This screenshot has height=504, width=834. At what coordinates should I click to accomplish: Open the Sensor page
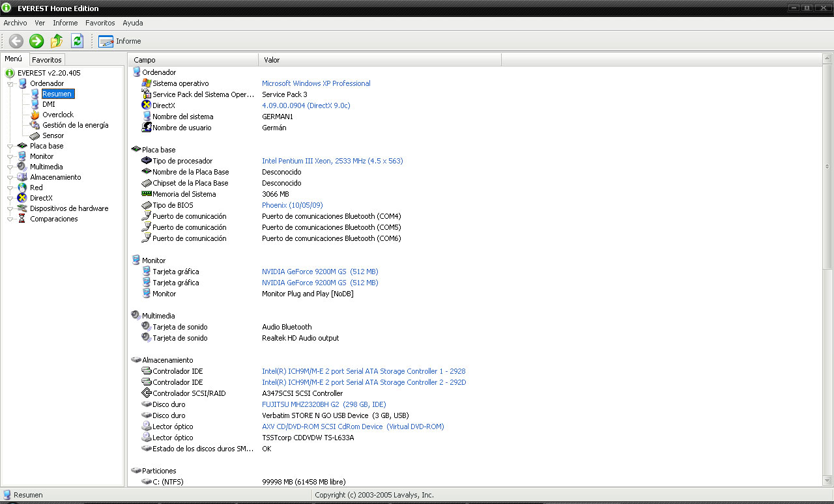(x=53, y=135)
